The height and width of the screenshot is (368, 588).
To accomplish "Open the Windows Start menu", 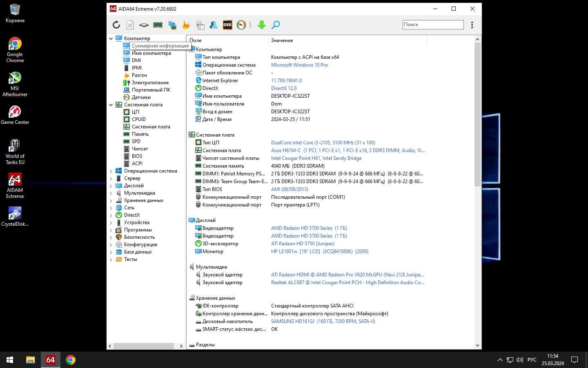I will point(10,360).
